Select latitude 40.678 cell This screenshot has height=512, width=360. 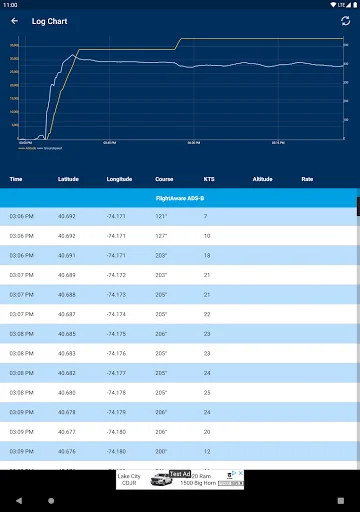[67, 412]
